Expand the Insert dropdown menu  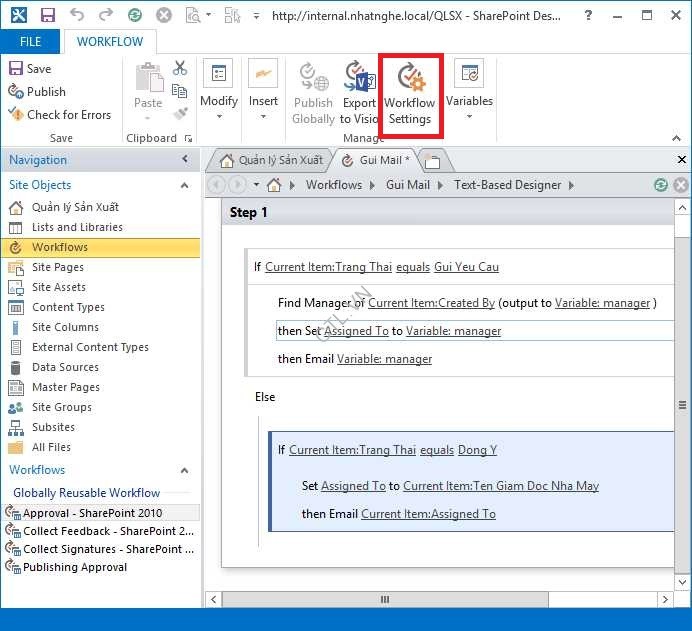[263, 116]
